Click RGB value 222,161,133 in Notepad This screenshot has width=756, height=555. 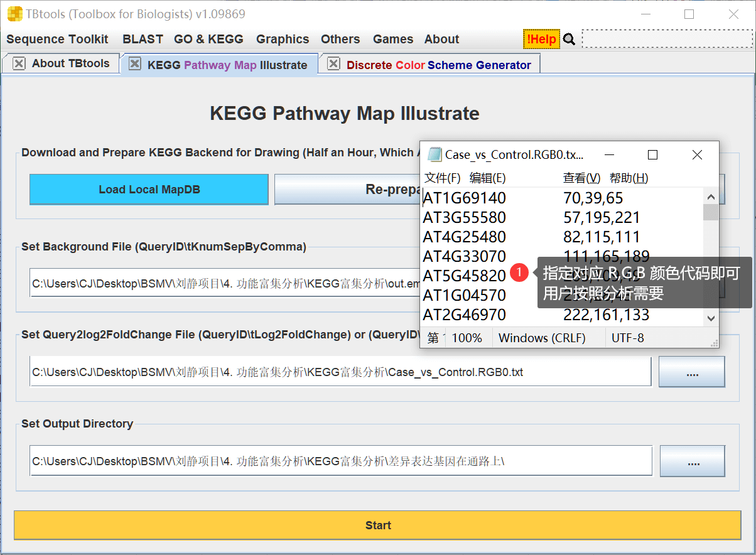(x=607, y=314)
